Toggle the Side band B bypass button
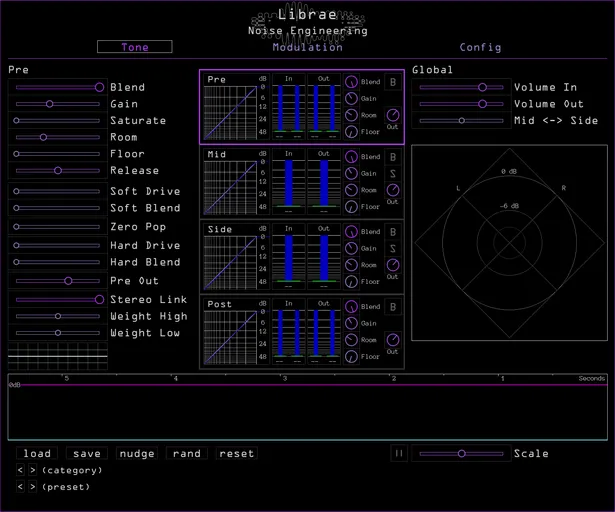Viewport: 615px width, 512px height. [393, 232]
